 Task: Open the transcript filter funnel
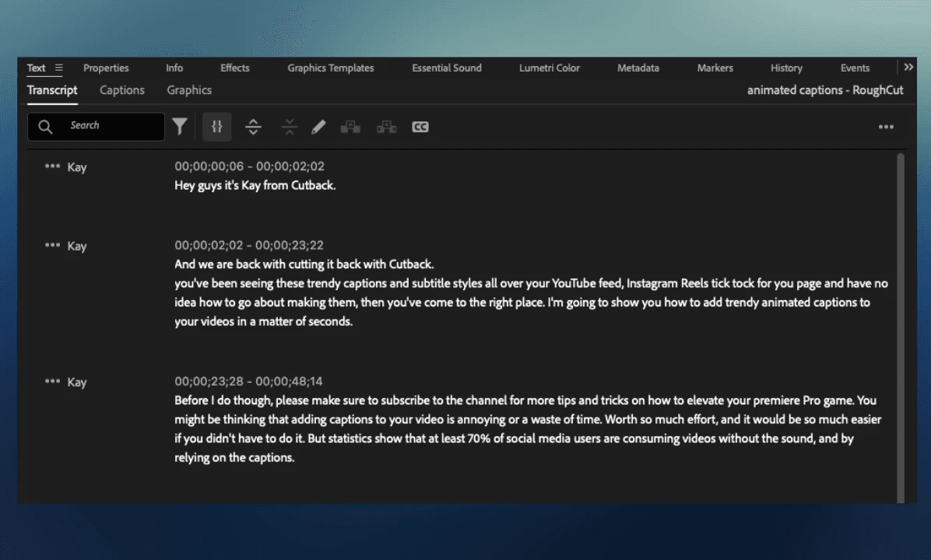[x=180, y=126]
